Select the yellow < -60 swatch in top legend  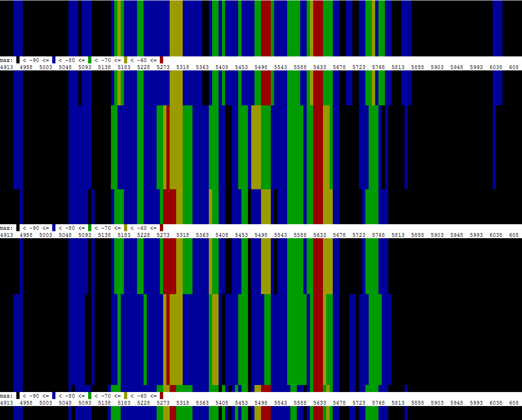pos(124,60)
